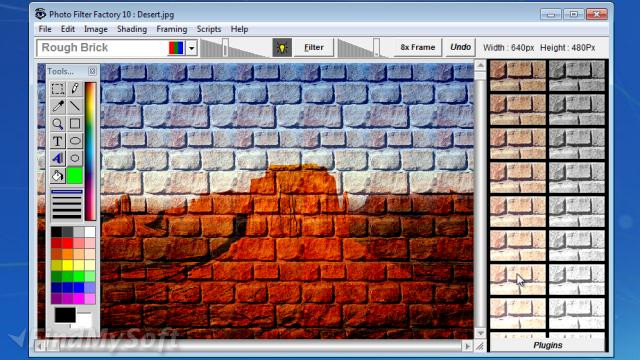Pick the pure red palette swatch
This screenshot has height=360, width=640.
coord(68,243)
